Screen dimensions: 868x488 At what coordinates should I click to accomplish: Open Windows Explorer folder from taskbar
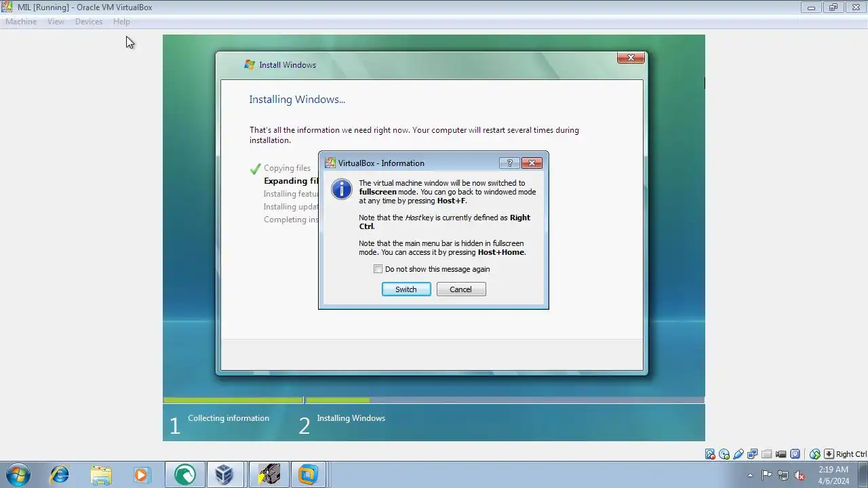(101, 474)
